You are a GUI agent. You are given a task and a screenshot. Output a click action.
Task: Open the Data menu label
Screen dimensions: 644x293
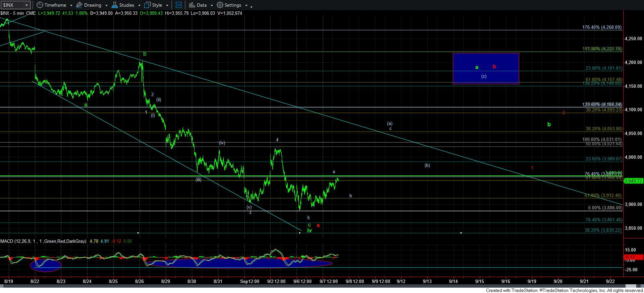pyautogui.click(x=202, y=5)
